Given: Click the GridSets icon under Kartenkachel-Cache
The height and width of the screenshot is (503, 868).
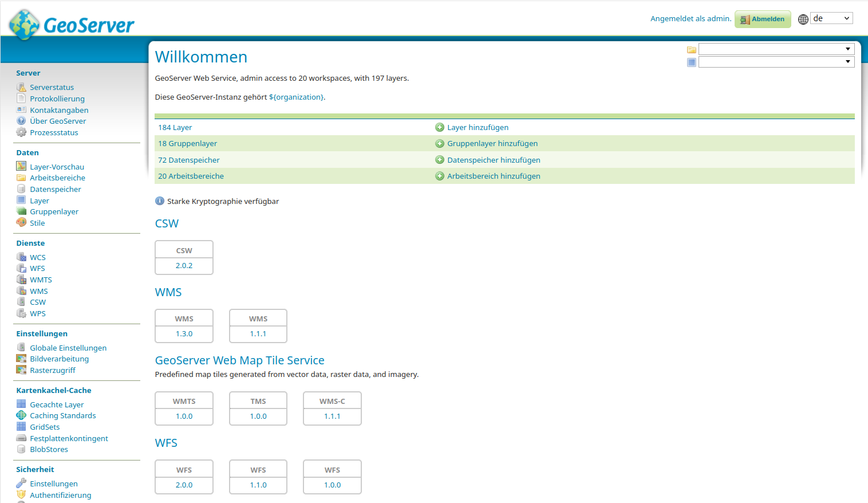Looking at the screenshot, I should 21,427.
